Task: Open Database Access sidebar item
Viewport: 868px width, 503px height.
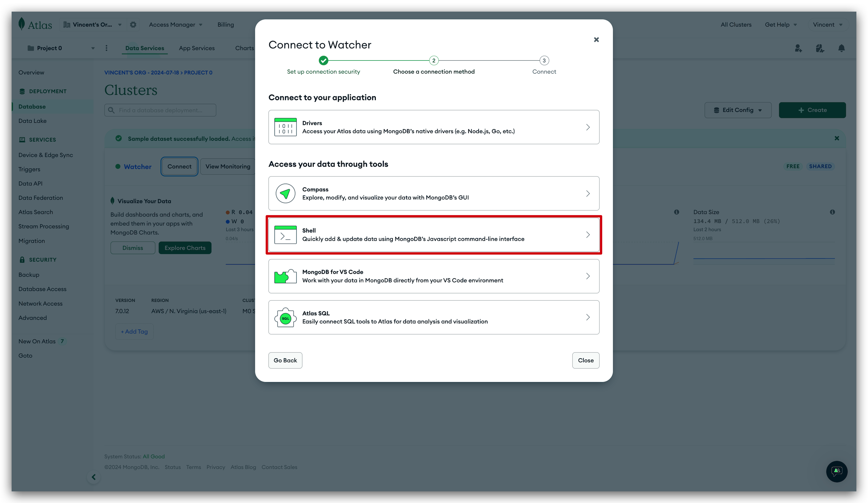Action: [x=42, y=289]
